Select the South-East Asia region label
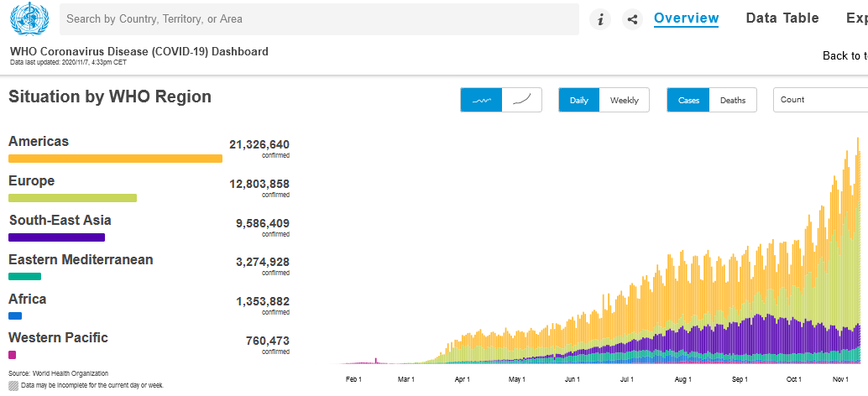This screenshot has width=868, height=396. pos(60,220)
